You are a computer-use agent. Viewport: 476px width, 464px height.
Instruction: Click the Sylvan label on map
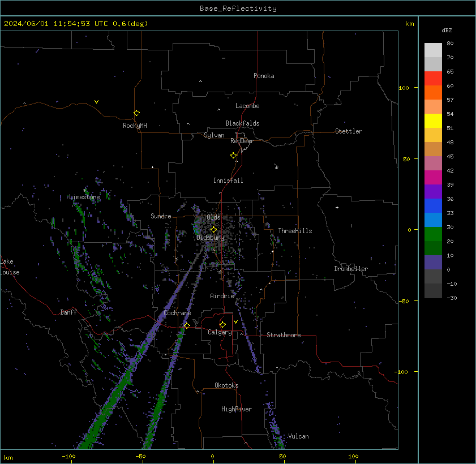coord(214,135)
